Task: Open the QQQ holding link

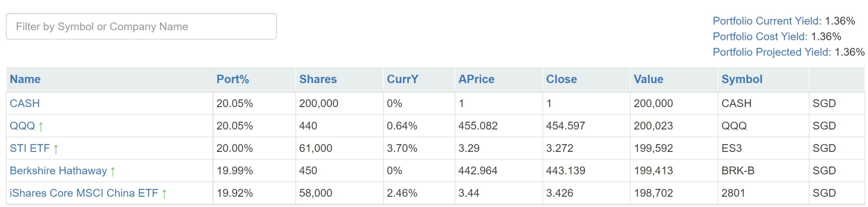Action: (22, 126)
